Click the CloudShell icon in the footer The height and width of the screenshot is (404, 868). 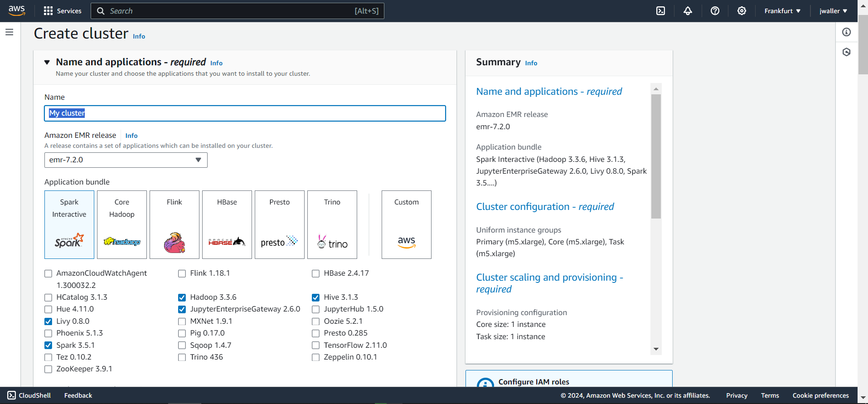click(12, 395)
